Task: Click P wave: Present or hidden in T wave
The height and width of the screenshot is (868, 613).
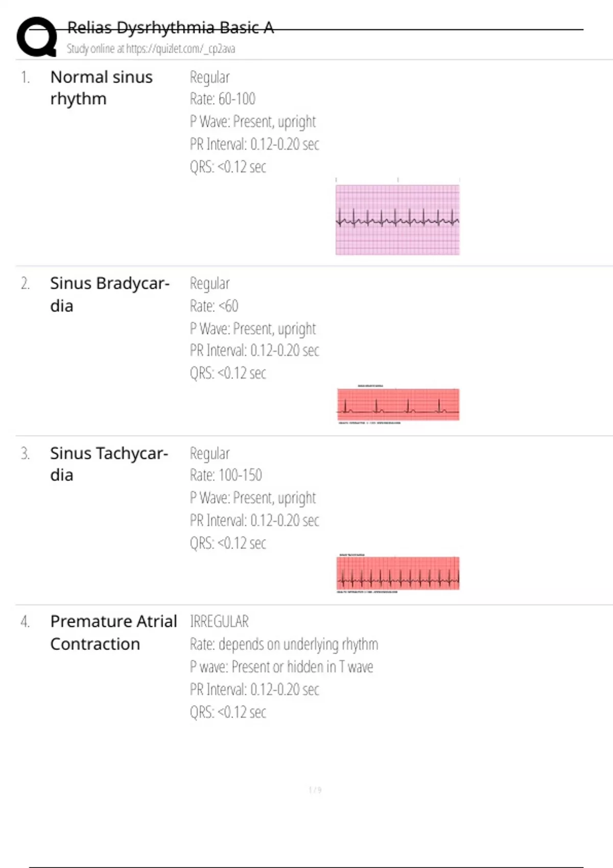Action: click(x=281, y=667)
